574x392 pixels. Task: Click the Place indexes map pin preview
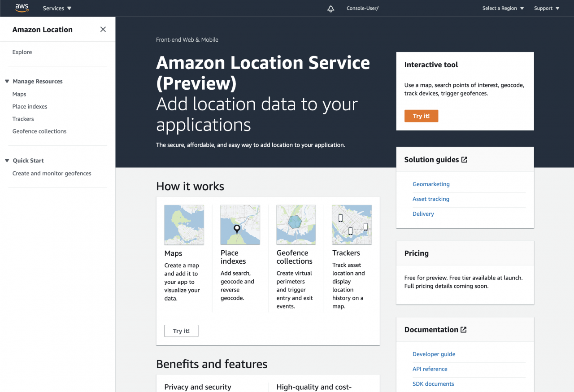240,224
